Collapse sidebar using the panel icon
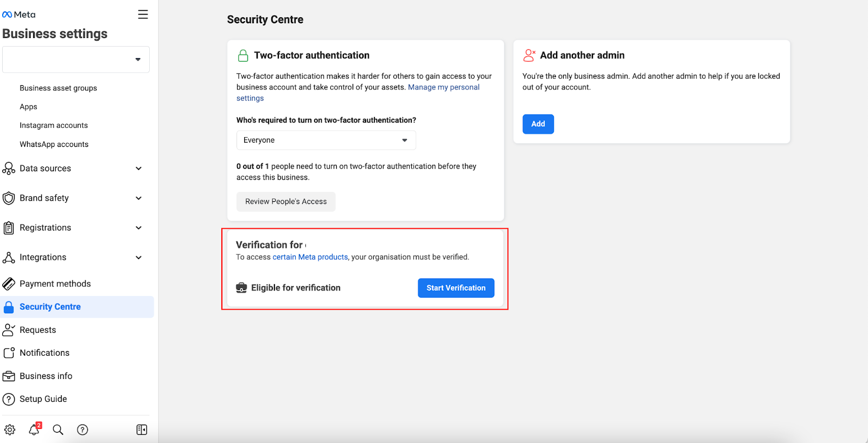 tap(142, 430)
